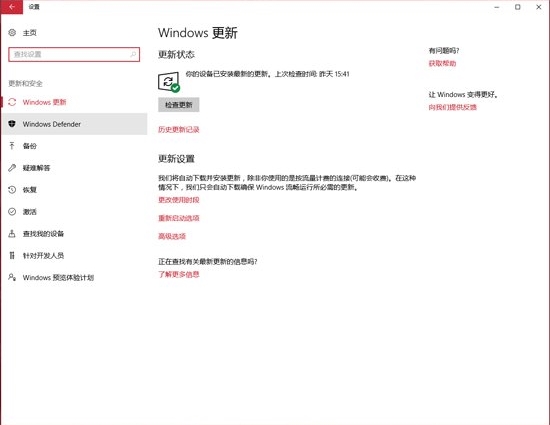Click the search magnifier icon
This screenshot has width=550, height=425.
click(133, 54)
